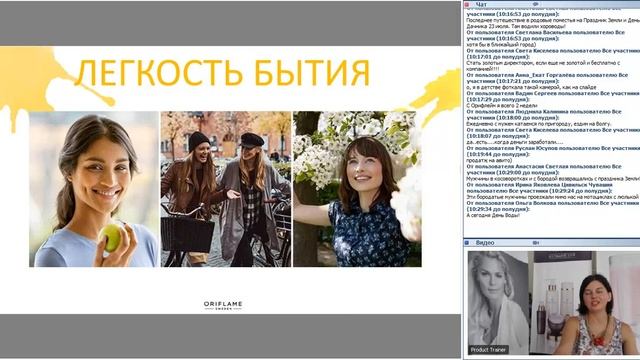Click sender line 'Анна_Екат Горгалёва' in chat

pos(547,78)
